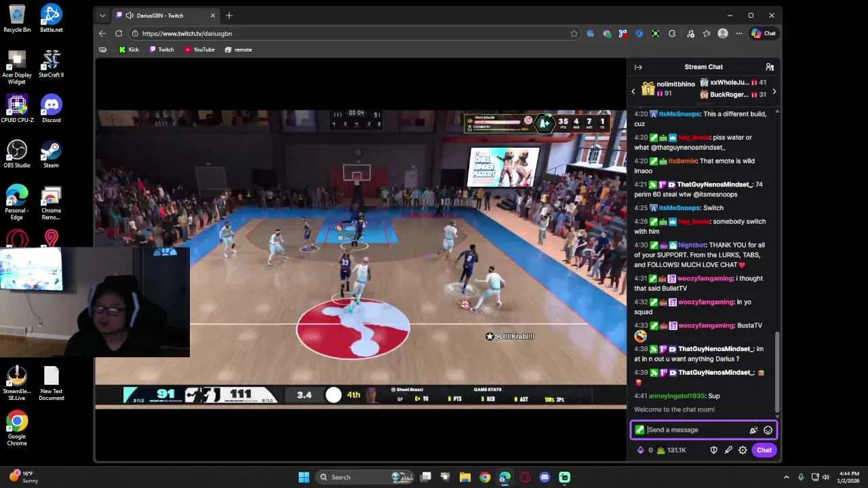Select the Steam desktop icon
Viewport: 868px width, 488px height.
[52, 154]
